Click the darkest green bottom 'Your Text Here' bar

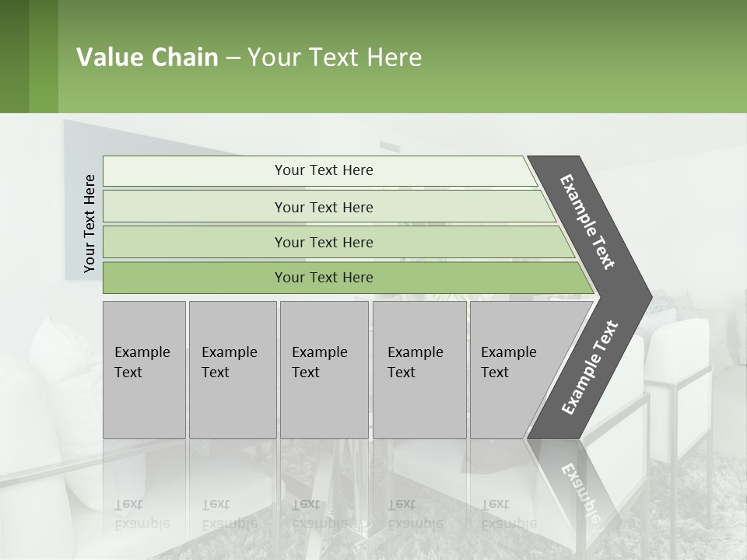coord(348,278)
